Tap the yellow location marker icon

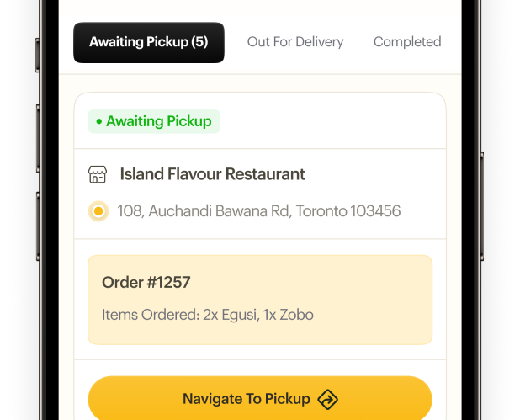tap(98, 211)
